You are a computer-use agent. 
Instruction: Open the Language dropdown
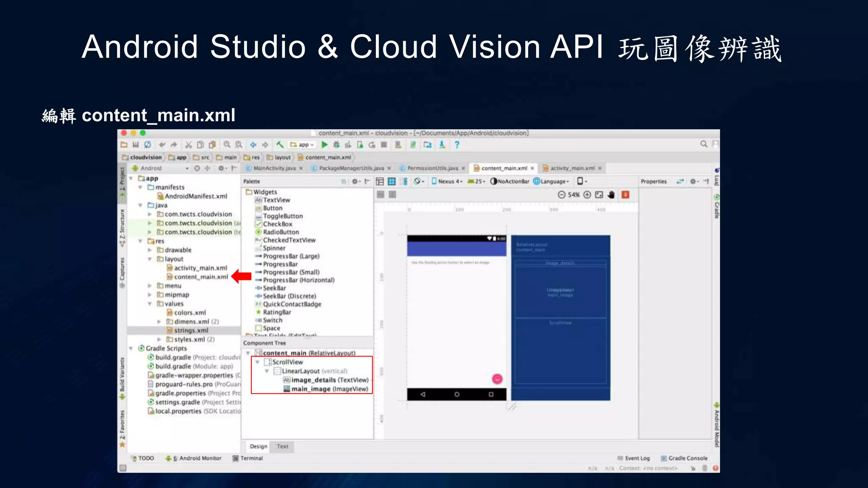coord(551,181)
